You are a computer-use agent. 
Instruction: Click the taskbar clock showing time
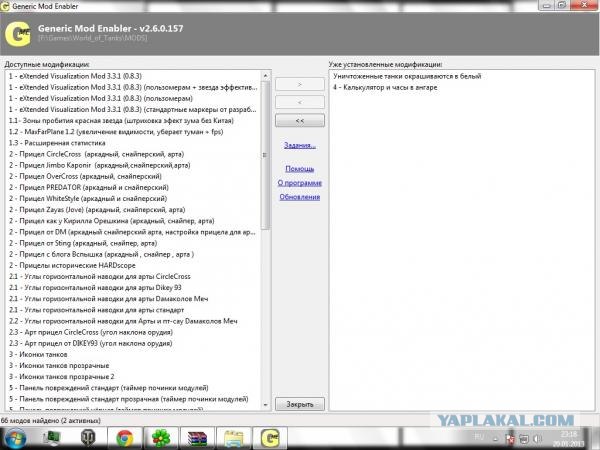[x=570, y=439]
